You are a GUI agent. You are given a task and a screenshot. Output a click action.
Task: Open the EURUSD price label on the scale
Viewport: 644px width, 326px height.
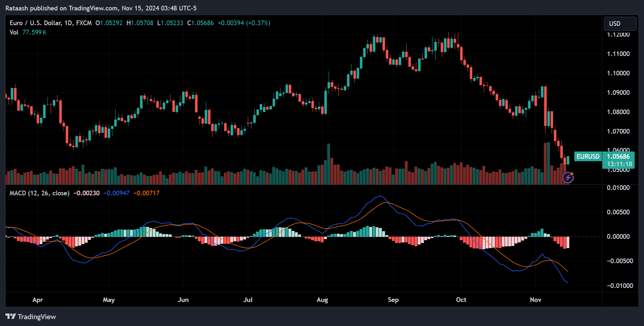coord(588,157)
